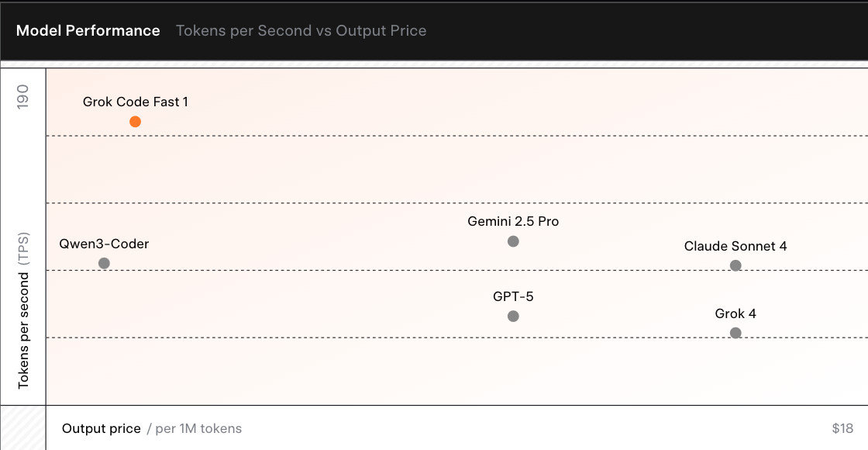Click the Grok 4 label text

coord(735,313)
